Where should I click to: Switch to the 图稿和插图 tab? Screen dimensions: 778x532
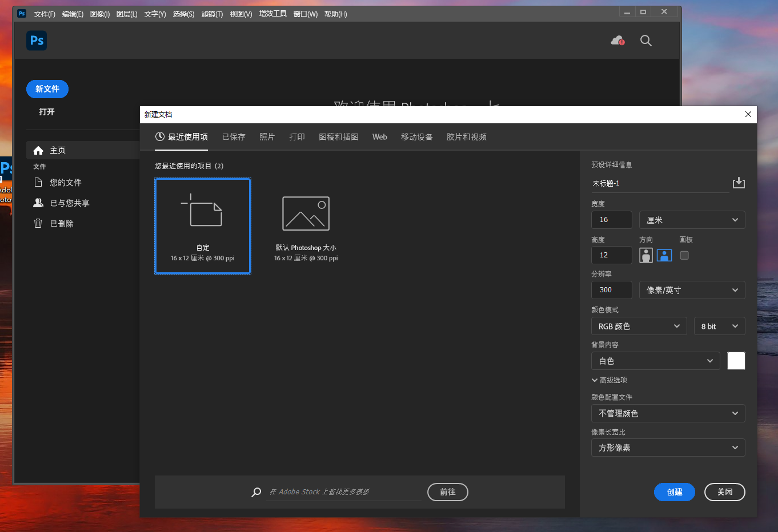[339, 137]
